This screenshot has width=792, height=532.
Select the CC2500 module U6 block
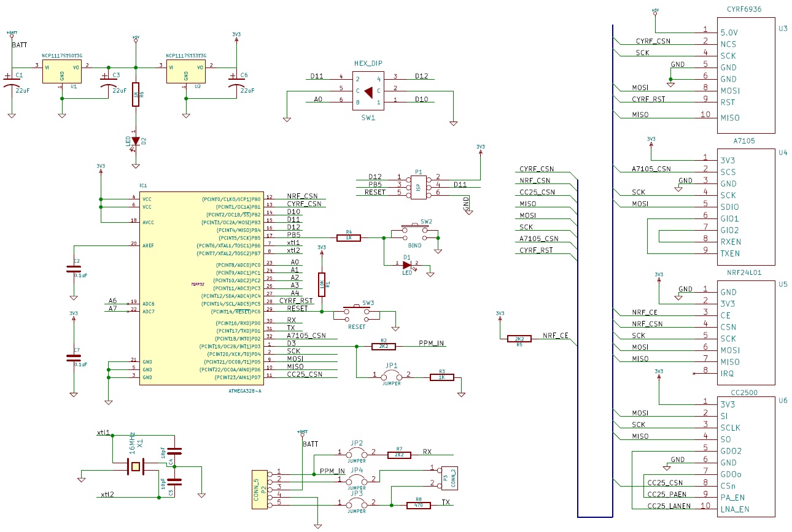[746, 456]
